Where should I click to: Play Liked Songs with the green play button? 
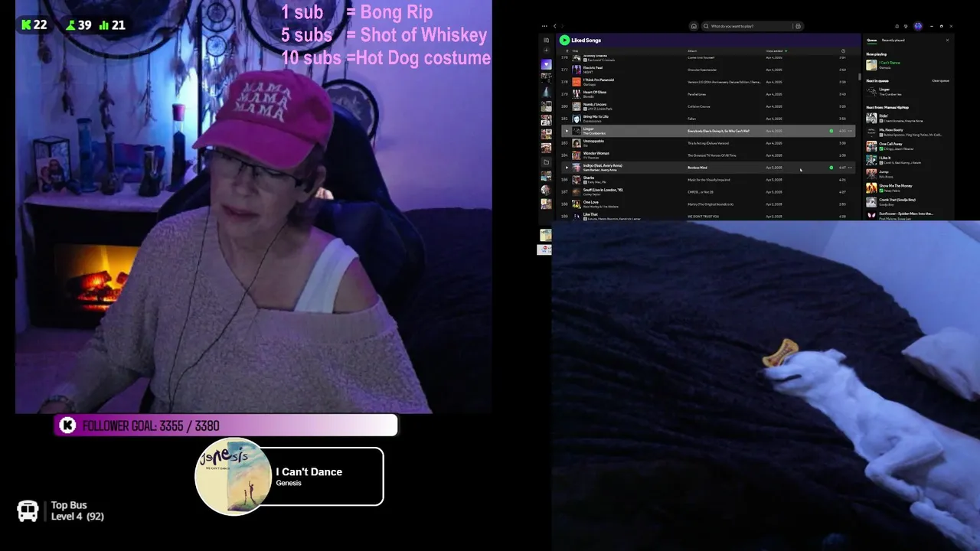(x=564, y=40)
